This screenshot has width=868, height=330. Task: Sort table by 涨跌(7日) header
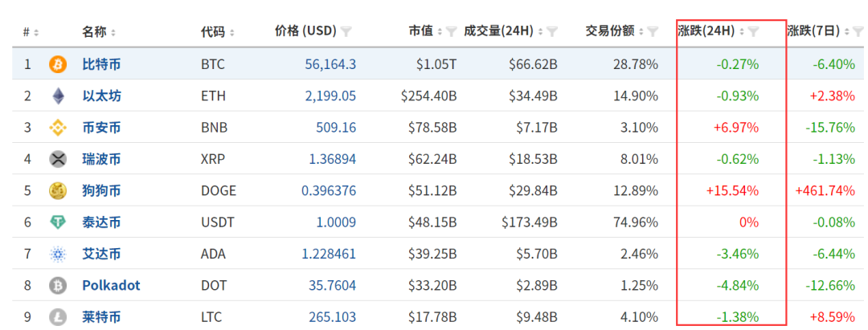(x=813, y=31)
